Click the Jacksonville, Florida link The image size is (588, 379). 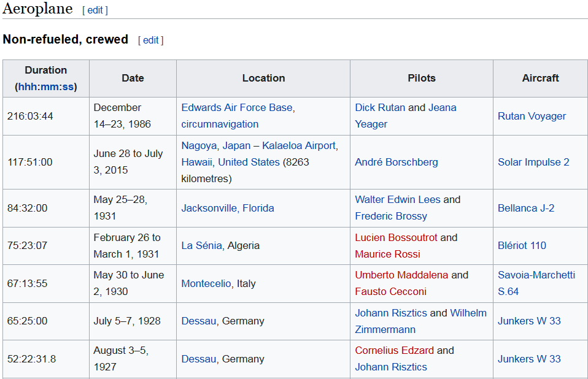click(x=228, y=209)
